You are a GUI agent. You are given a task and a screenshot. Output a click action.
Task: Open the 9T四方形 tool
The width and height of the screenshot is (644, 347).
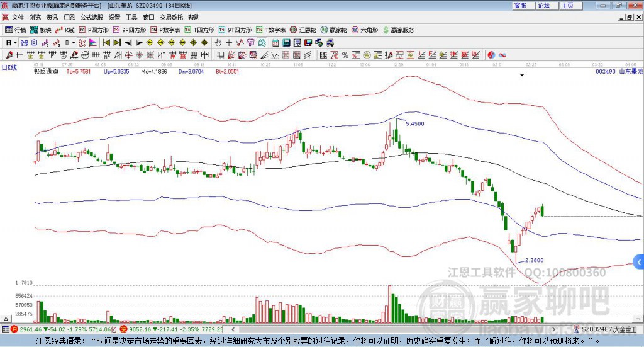click(235, 30)
